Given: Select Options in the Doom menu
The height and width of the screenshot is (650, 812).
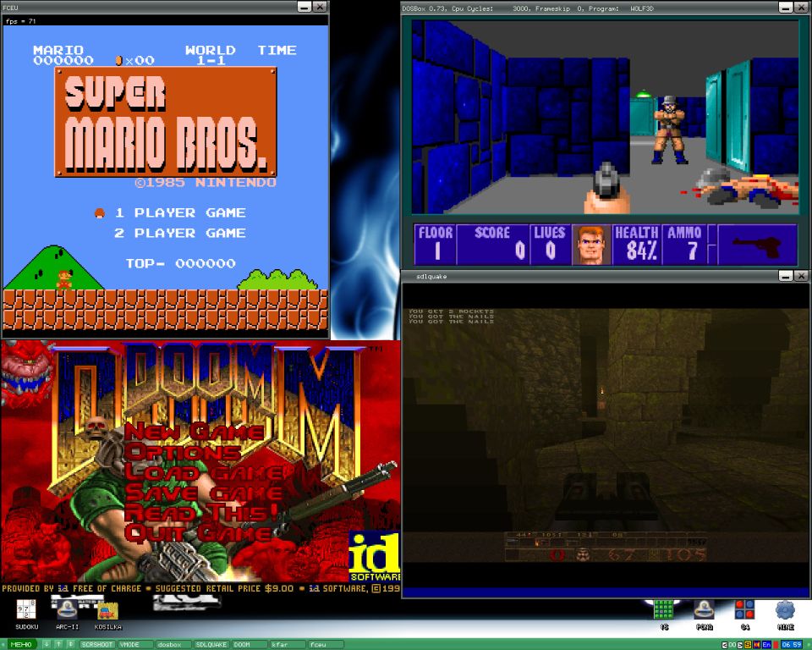Looking at the screenshot, I should 182,452.
